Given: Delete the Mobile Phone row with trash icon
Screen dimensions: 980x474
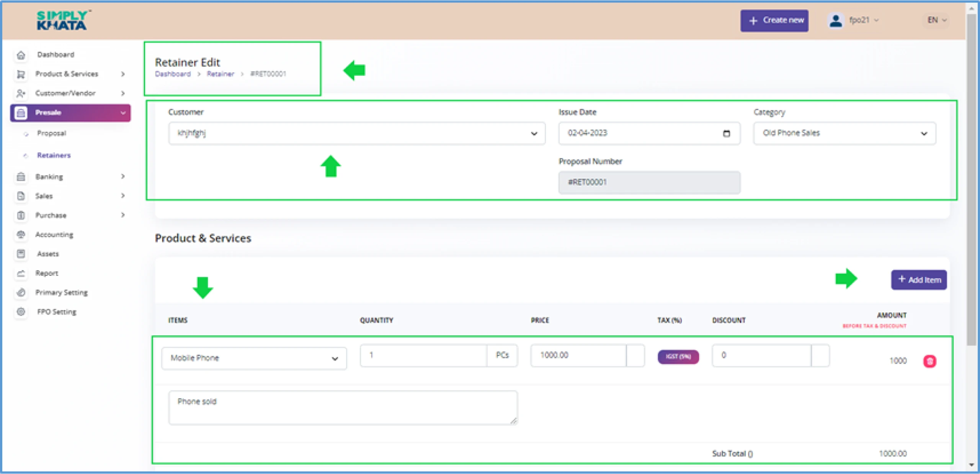Looking at the screenshot, I should pos(929,361).
